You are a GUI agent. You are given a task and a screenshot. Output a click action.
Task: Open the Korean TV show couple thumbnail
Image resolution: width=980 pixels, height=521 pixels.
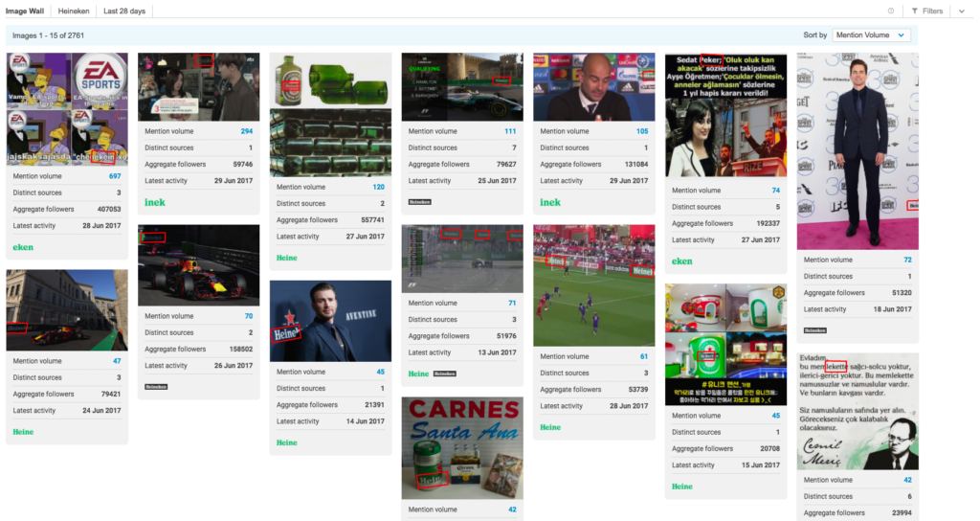point(199,87)
